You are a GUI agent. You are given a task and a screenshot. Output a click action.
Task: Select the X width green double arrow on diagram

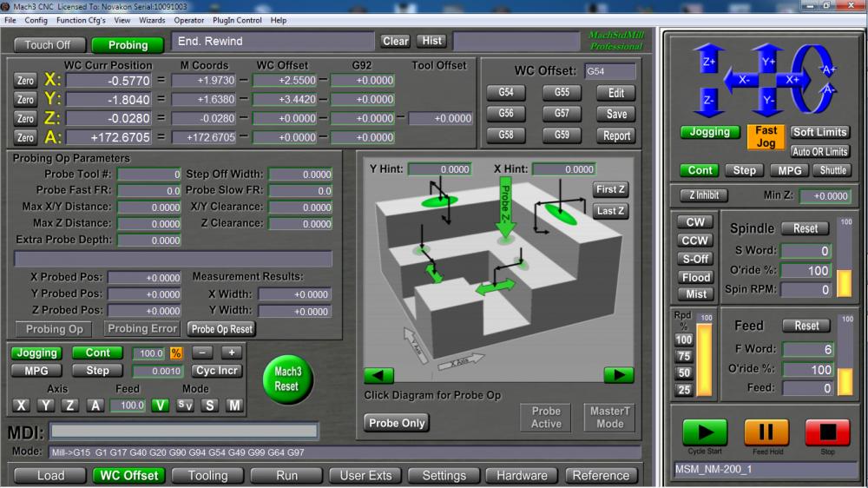[495, 287]
